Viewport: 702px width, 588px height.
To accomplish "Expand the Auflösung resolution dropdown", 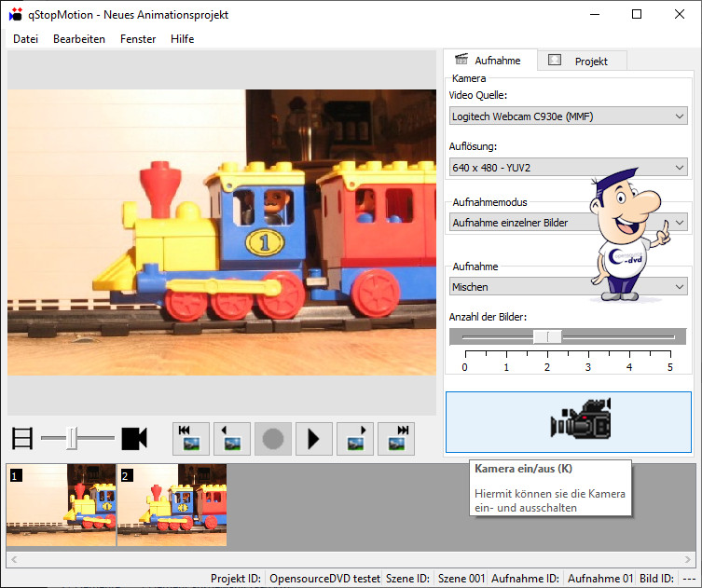I will [x=568, y=168].
